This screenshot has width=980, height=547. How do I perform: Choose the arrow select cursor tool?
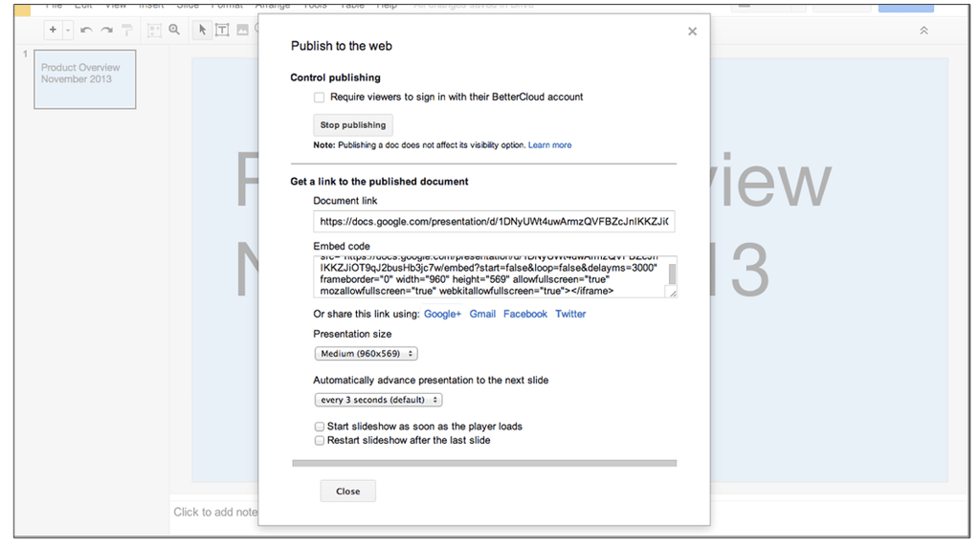[202, 30]
